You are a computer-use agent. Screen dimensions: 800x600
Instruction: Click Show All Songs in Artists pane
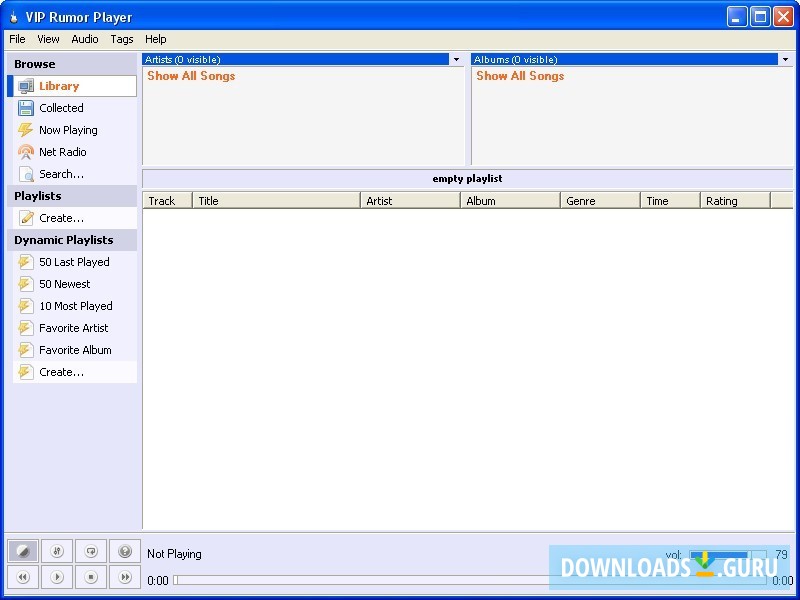pos(191,76)
